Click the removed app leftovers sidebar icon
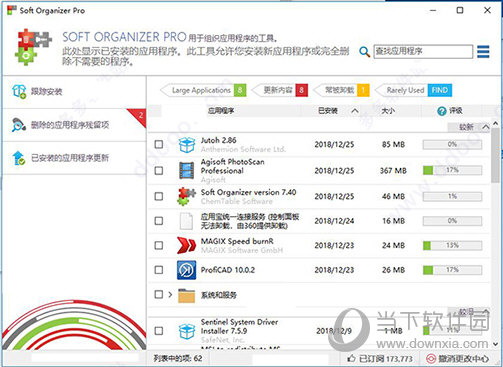 (19, 125)
